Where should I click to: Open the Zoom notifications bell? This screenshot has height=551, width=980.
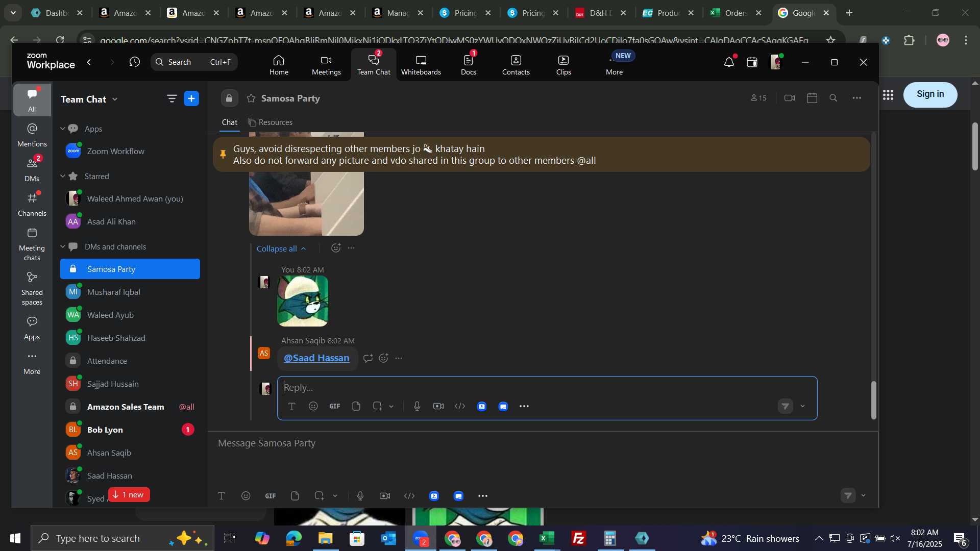(x=729, y=62)
